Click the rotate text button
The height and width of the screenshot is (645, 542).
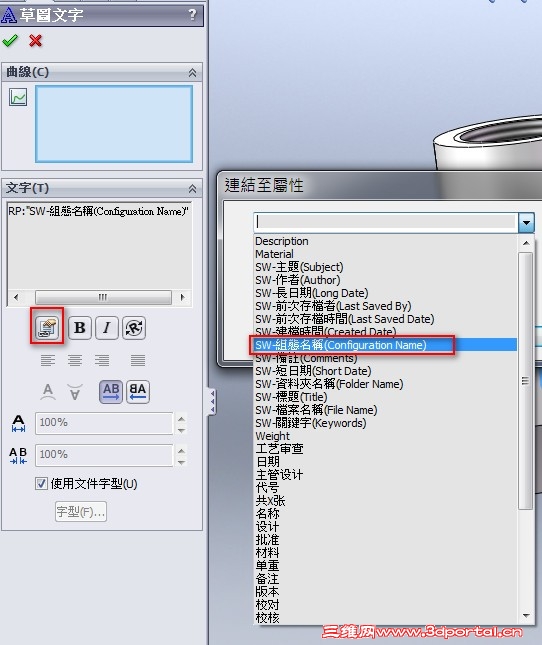point(134,327)
